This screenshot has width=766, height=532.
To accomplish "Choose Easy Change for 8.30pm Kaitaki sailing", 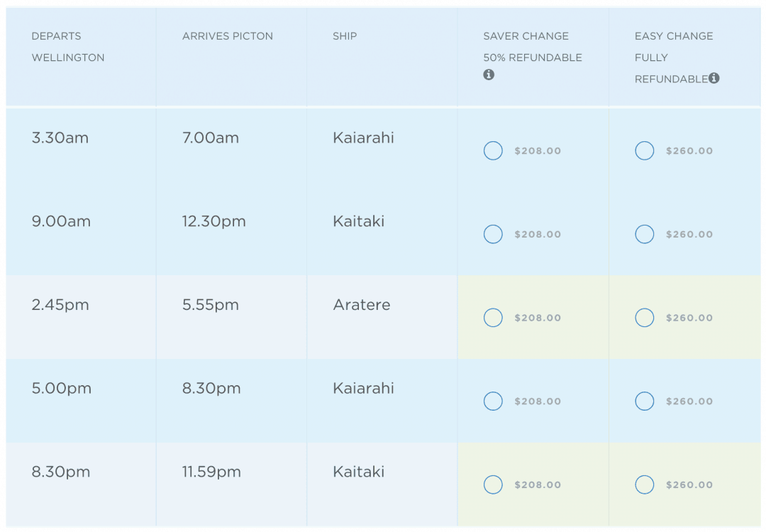I will point(644,485).
